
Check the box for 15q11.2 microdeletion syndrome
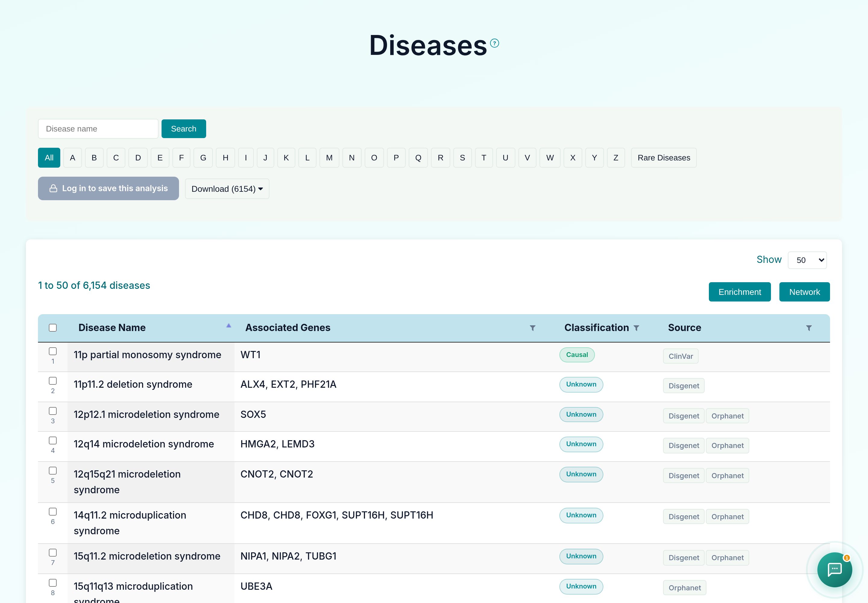click(x=53, y=552)
